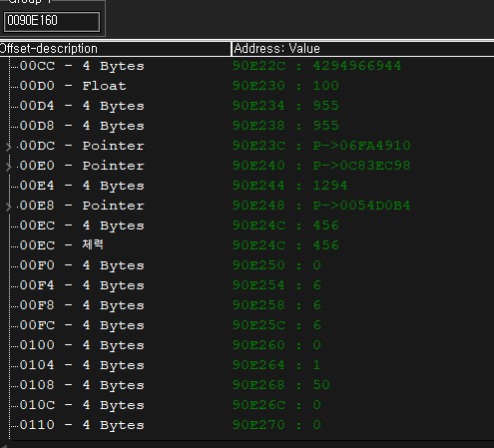Click value 90E268 : 50

[x=281, y=385]
